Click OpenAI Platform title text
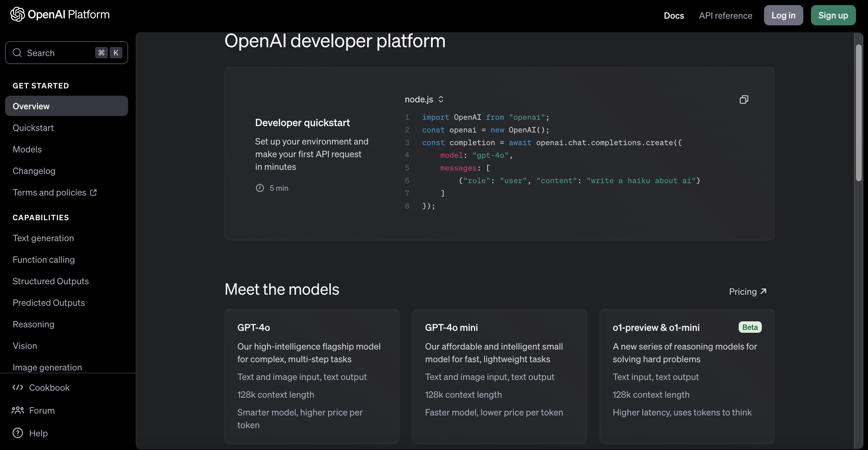 point(68,15)
